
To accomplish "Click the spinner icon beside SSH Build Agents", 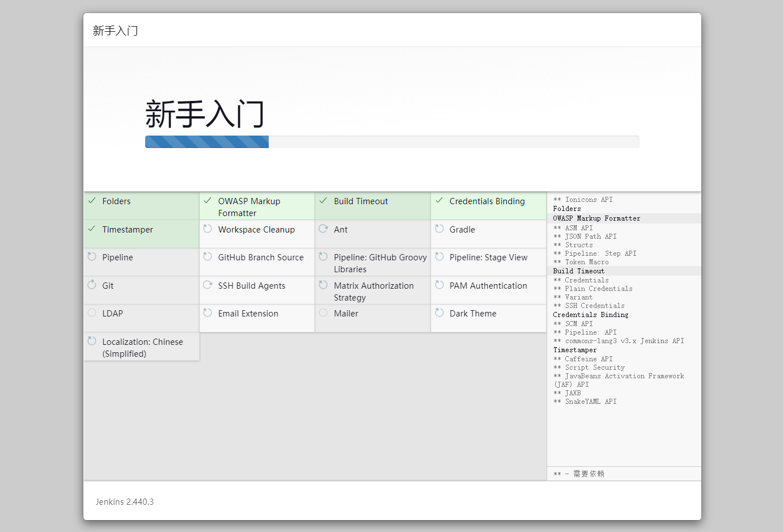I will click(x=208, y=285).
